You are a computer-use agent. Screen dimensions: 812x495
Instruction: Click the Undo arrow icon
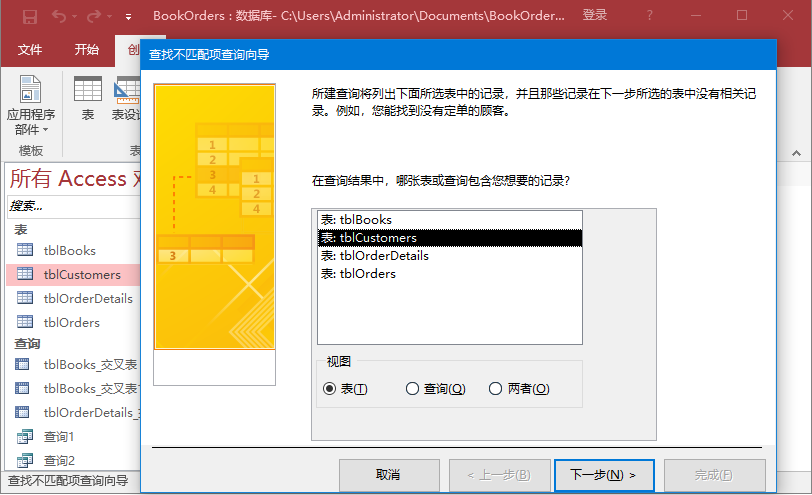click(x=58, y=16)
